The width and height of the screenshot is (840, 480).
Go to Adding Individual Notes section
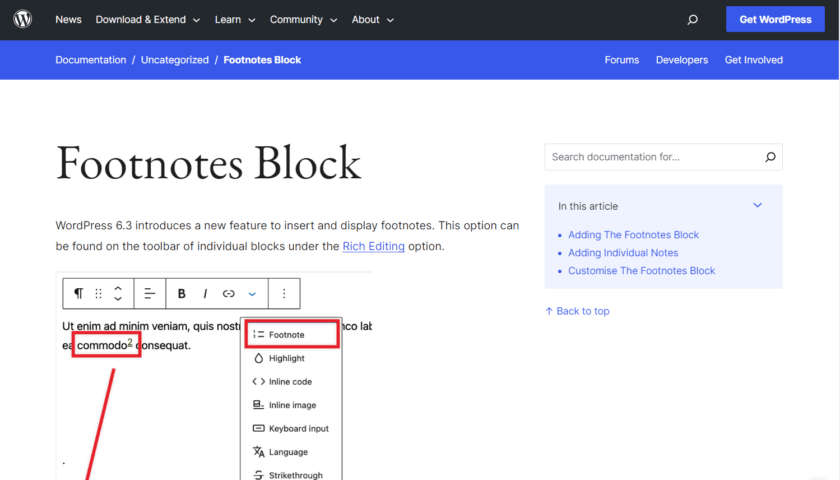coord(623,253)
